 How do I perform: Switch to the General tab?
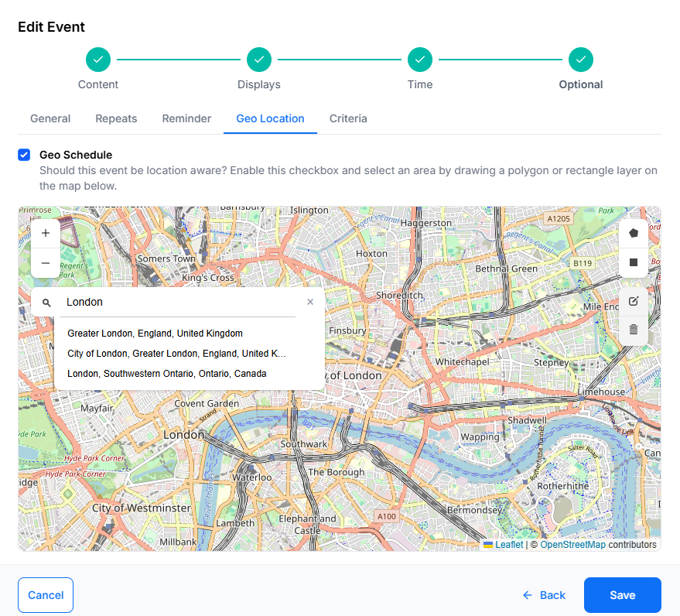pyautogui.click(x=50, y=118)
